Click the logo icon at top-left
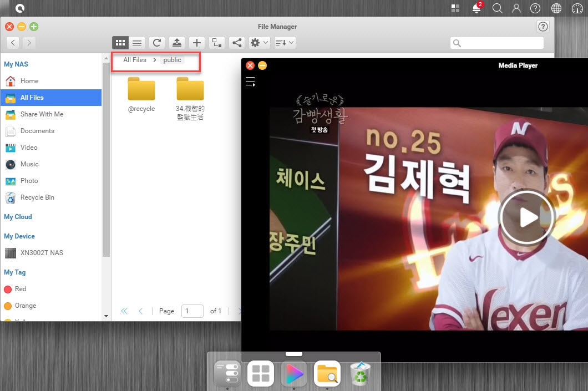Screen dimensions: 588x391 tap(20, 8)
